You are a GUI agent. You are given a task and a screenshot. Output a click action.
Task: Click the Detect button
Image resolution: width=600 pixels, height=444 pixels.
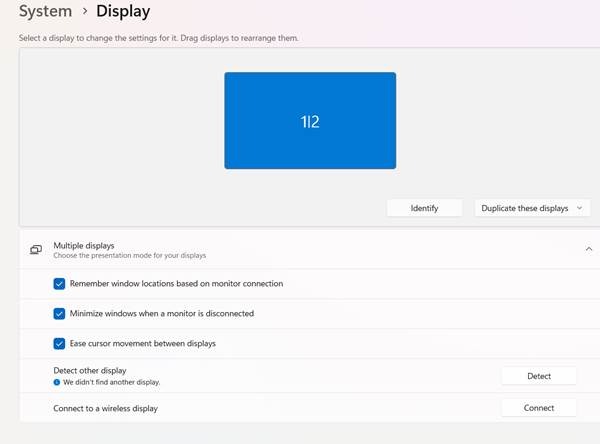539,376
